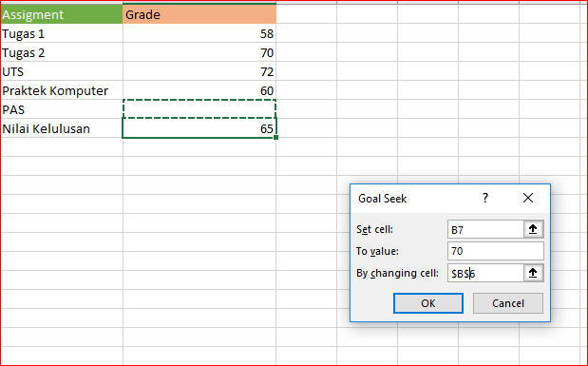Focus the To value input field
The height and width of the screenshot is (366, 588).
(x=495, y=251)
